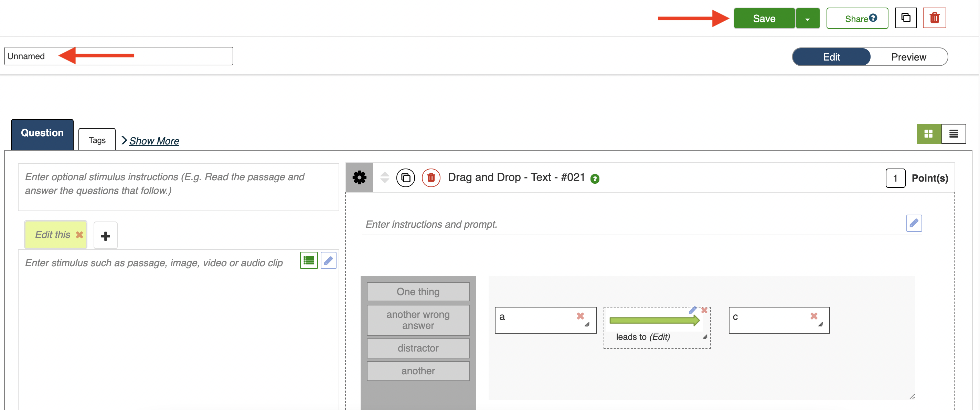This screenshot has width=980, height=410.
Task: Click the green Save button
Action: coord(764,19)
